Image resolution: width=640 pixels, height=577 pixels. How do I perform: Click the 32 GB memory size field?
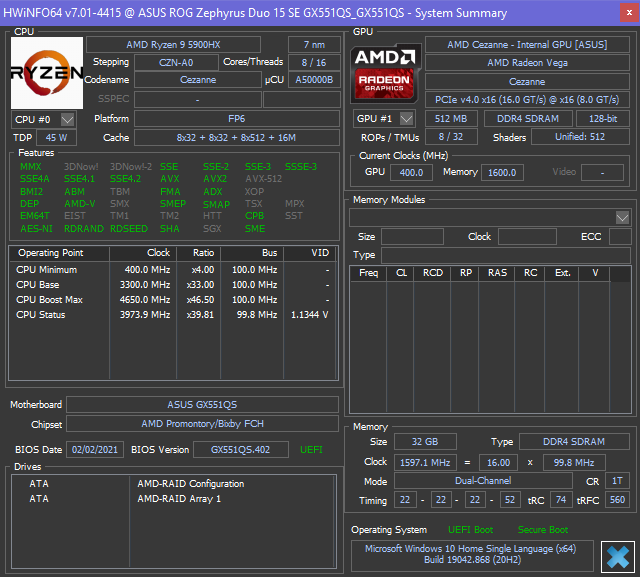coord(425,442)
